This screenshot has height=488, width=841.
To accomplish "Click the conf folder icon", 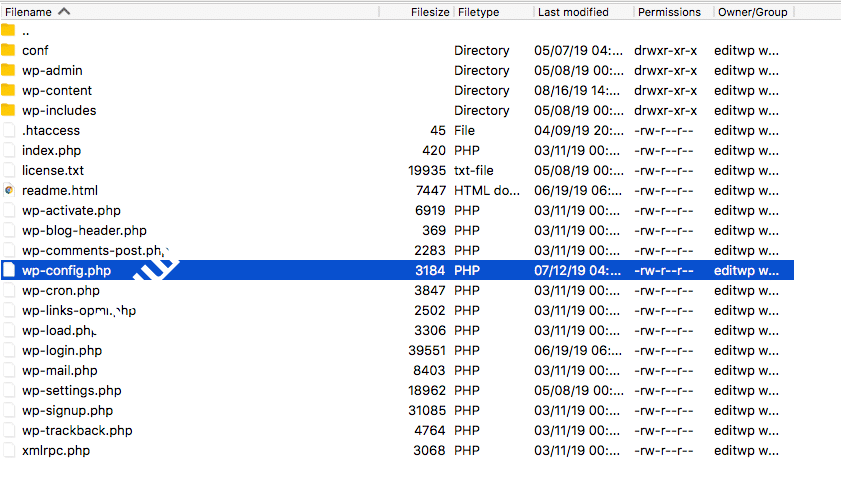I will [8, 50].
